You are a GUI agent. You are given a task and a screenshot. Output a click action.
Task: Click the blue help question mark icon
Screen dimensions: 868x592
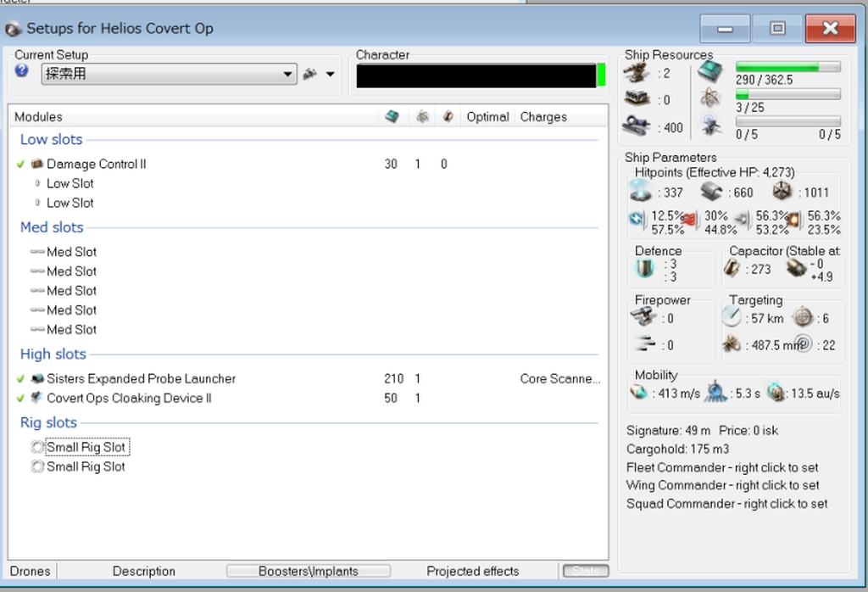click(21, 70)
